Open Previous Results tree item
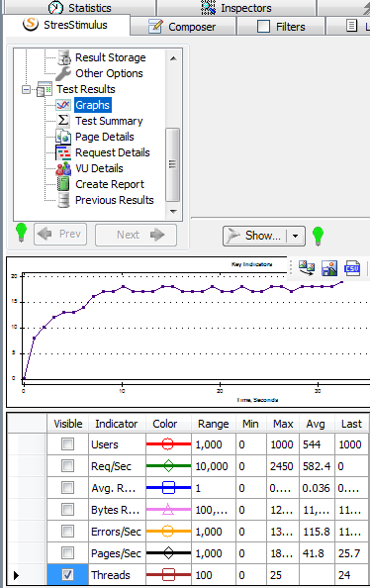370x588 pixels. (115, 200)
